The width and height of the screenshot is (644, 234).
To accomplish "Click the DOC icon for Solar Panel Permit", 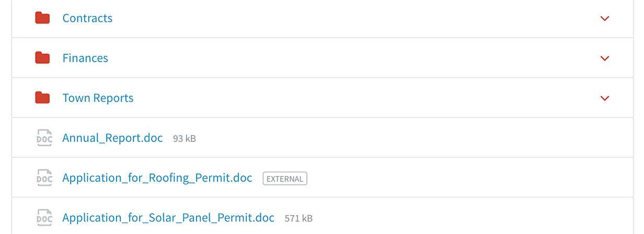I will pos(44,218).
